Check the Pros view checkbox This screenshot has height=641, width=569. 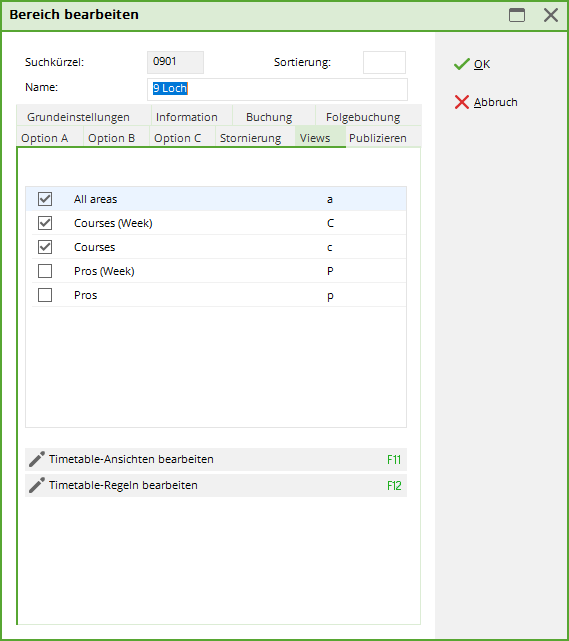click(45, 295)
